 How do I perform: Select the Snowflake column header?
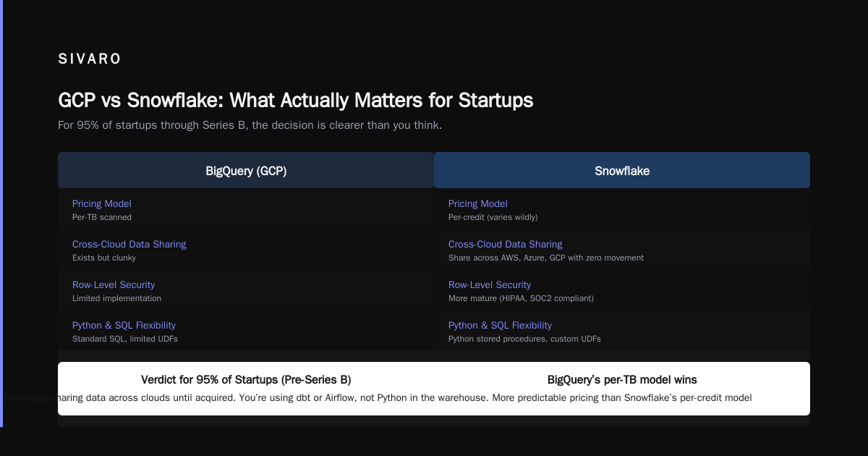622,171
